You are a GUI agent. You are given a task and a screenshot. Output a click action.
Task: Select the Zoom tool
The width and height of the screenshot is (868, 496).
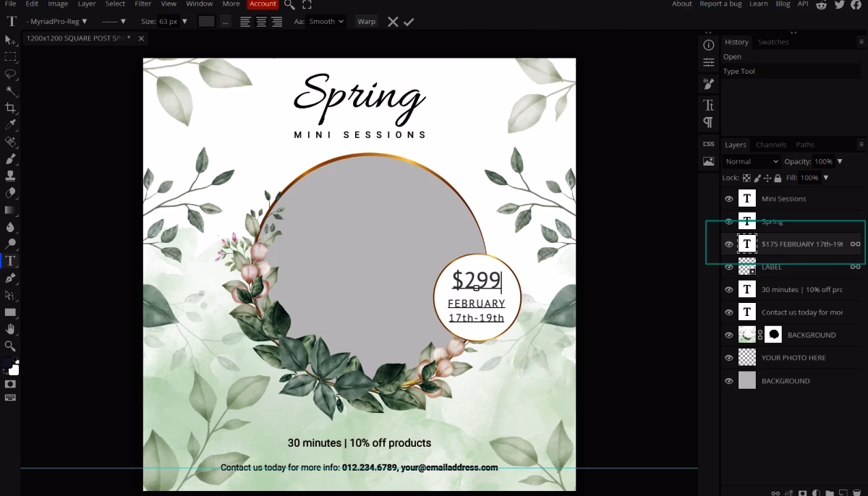click(9, 346)
